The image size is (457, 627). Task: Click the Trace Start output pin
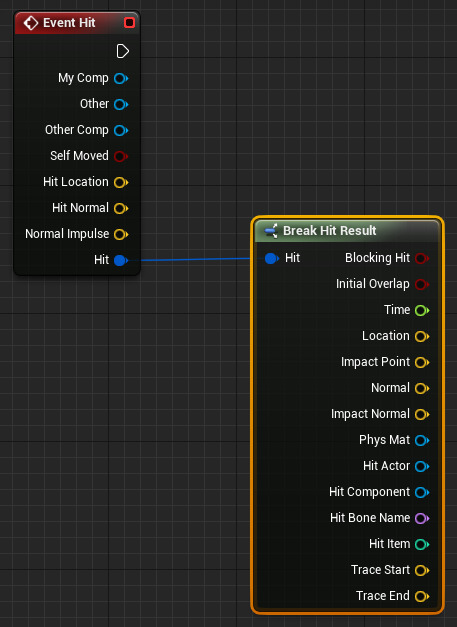(422, 570)
